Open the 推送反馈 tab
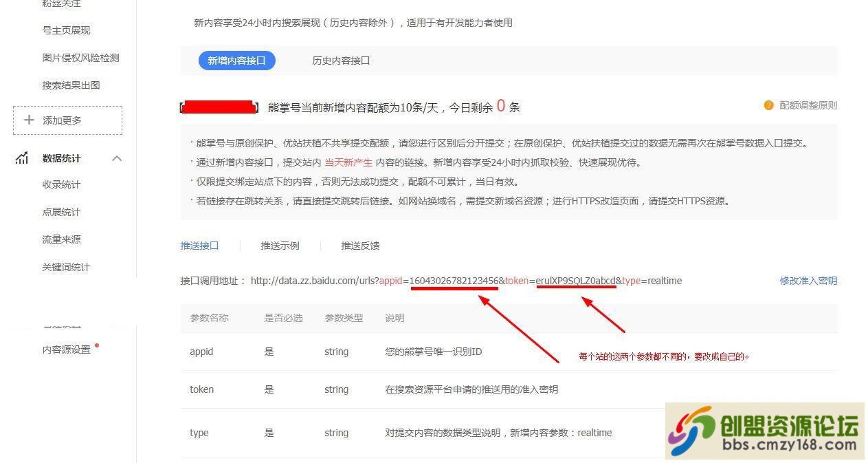This screenshot has height=463, width=868. (x=360, y=246)
